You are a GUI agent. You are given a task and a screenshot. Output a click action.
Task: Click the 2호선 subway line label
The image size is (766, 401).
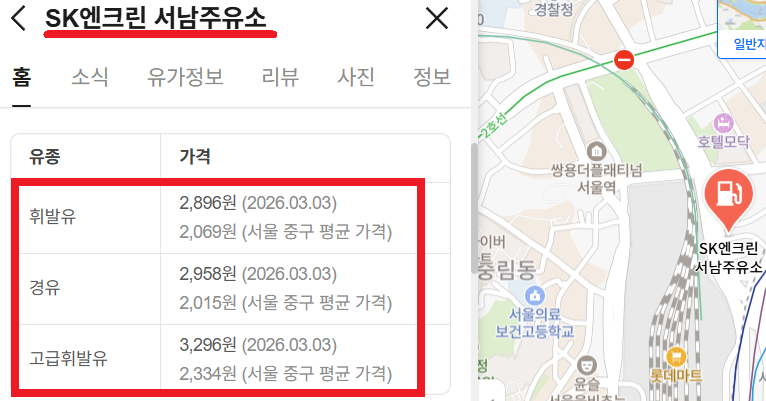pyautogui.click(x=493, y=126)
